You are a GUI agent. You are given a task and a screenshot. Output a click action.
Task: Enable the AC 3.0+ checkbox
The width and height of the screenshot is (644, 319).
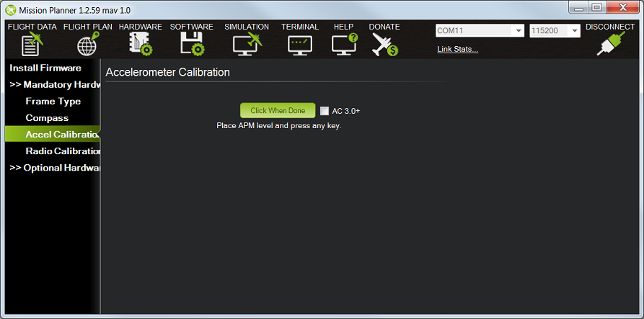325,111
